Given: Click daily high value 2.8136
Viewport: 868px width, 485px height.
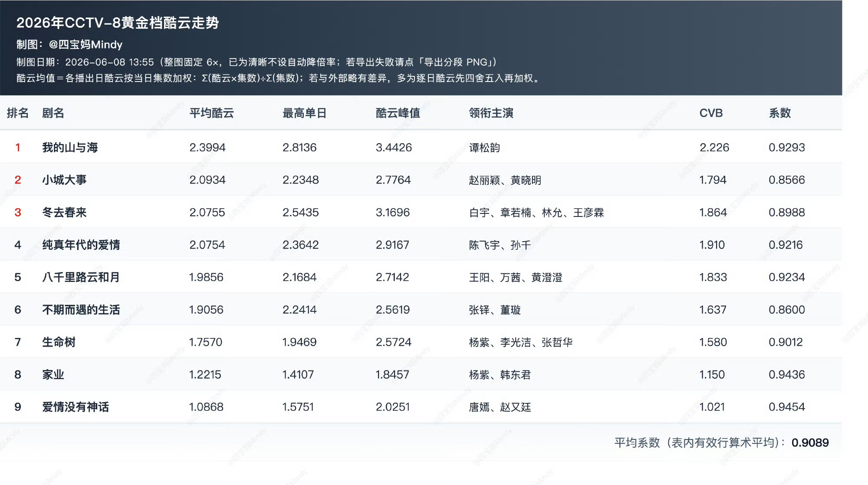Looking at the screenshot, I should [x=299, y=147].
